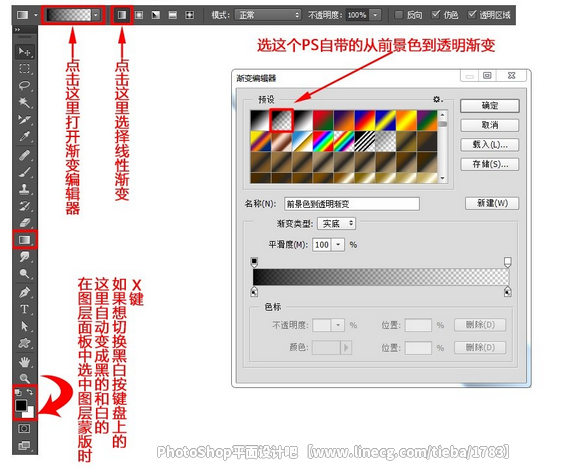Screen dimensions: 565x471
Task: Select the Crop tool
Action: pyautogui.click(x=25, y=119)
